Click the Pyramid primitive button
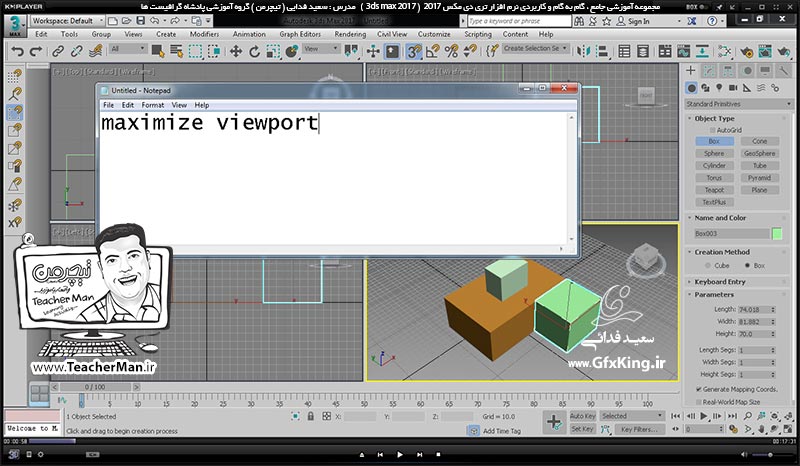This screenshot has height=466, width=800. coord(759,178)
